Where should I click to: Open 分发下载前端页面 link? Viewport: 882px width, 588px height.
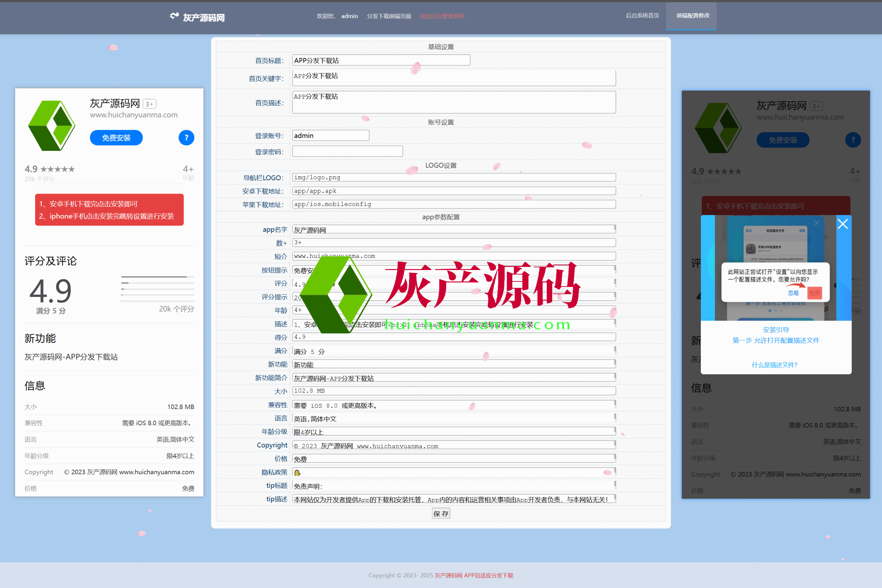pyautogui.click(x=389, y=16)
